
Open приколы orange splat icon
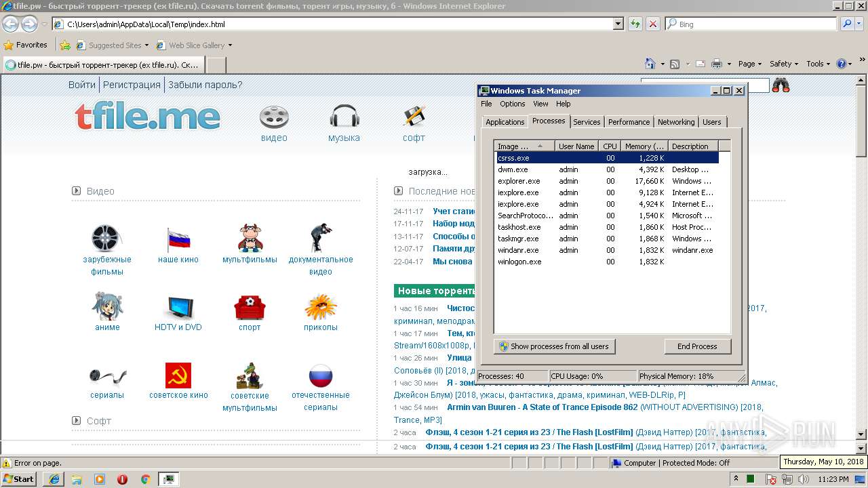[x=321, y=306]
